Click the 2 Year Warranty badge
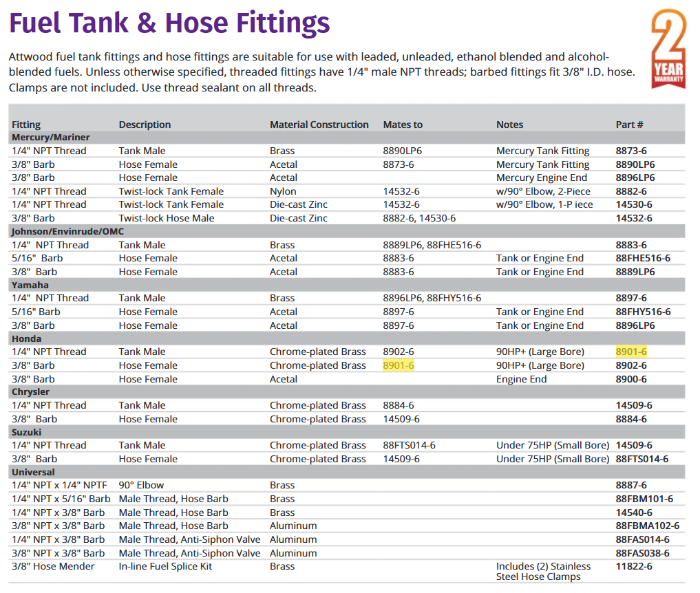This screenshot has height=593, width=700. point(668,50)
